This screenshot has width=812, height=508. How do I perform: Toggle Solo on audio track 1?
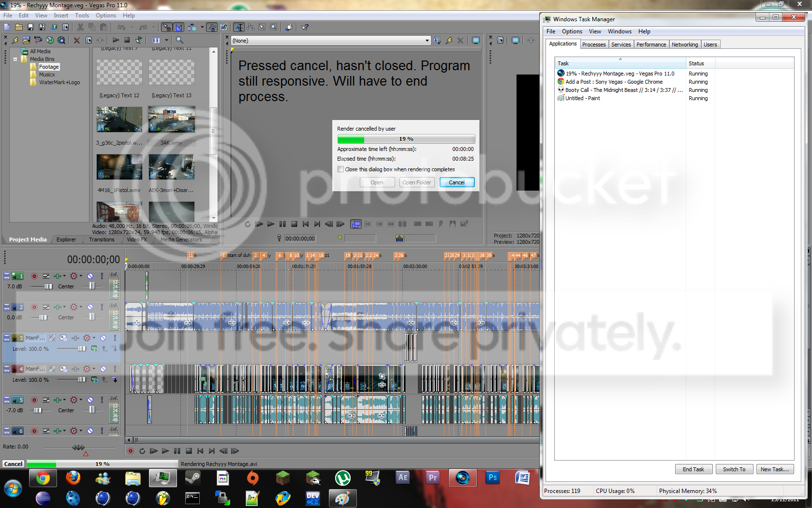(x=102, y=276)
